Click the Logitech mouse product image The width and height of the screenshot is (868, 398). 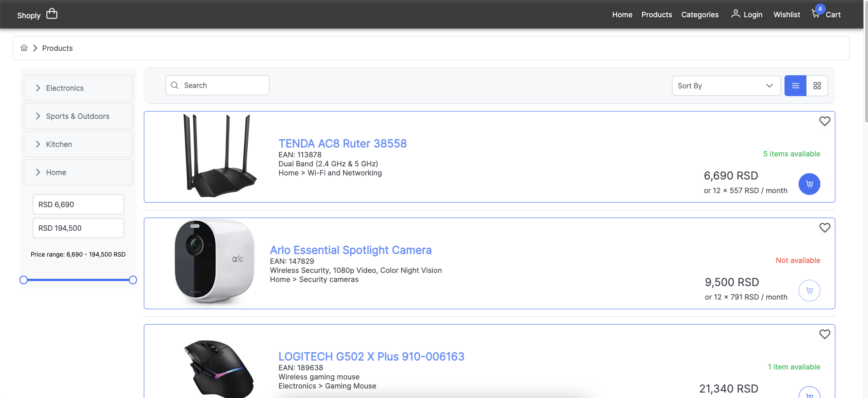[219, 369]
